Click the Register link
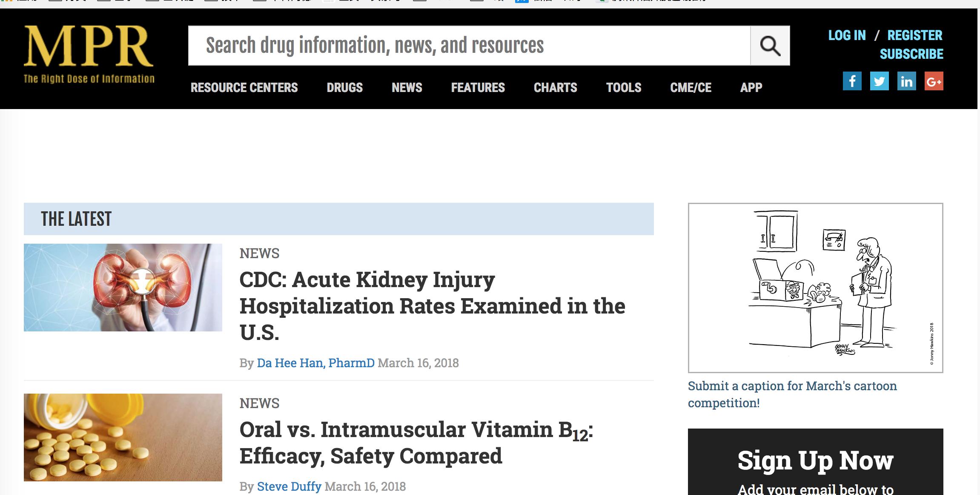 click(x=914, y=35)
